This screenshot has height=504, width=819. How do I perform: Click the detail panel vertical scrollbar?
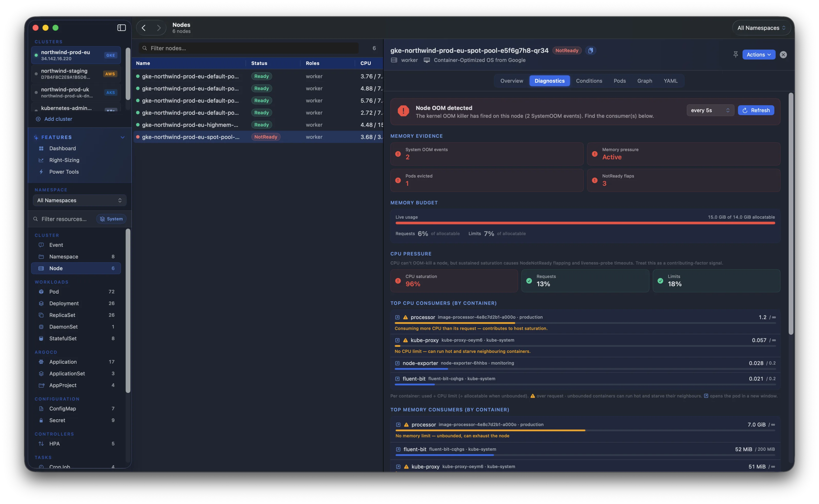[x=791, y=213]
